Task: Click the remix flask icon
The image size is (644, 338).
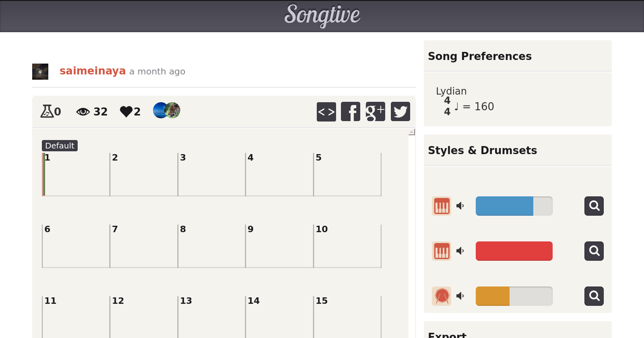Action: 47,111
